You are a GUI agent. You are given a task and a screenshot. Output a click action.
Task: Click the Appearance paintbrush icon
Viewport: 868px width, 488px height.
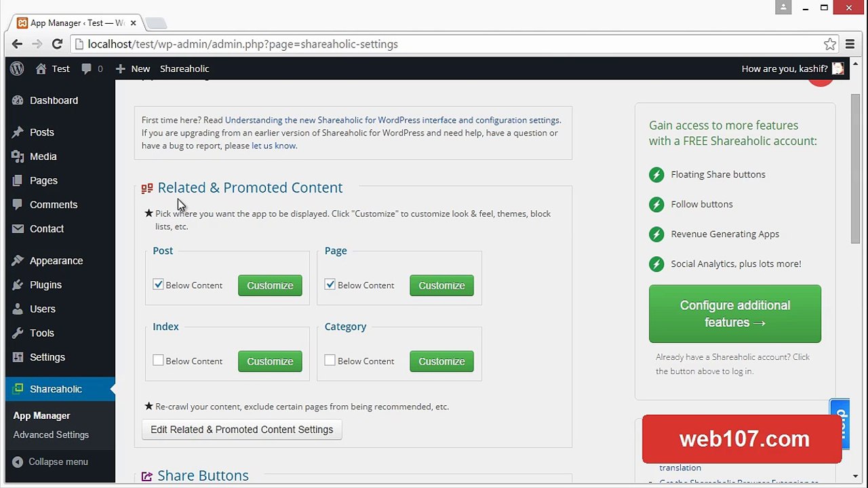pos(18,261)
